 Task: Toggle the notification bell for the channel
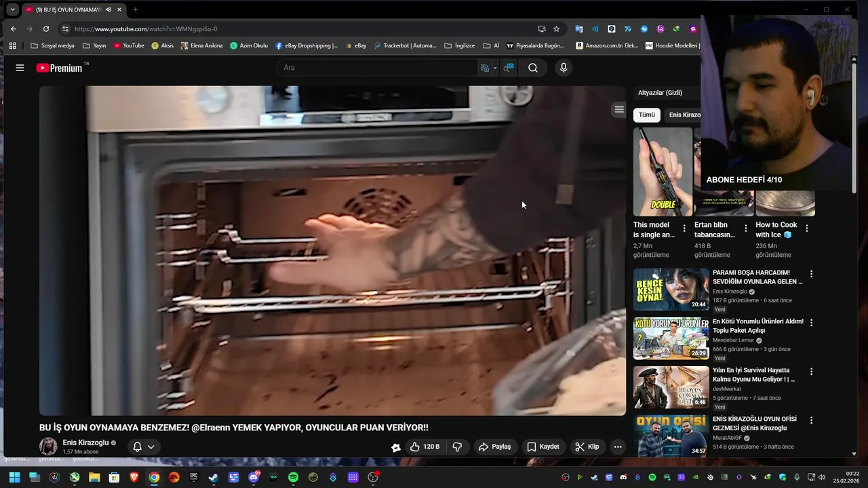(137, 447)
